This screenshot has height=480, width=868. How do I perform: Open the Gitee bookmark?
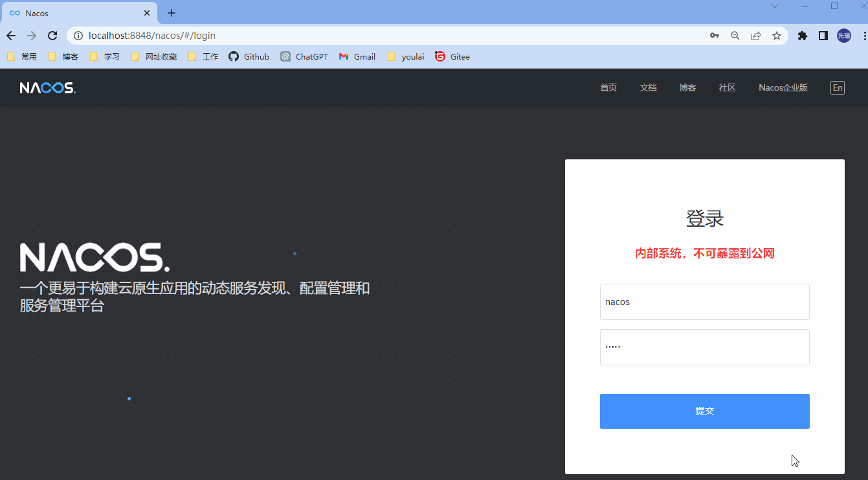click(x=452, y=56)
